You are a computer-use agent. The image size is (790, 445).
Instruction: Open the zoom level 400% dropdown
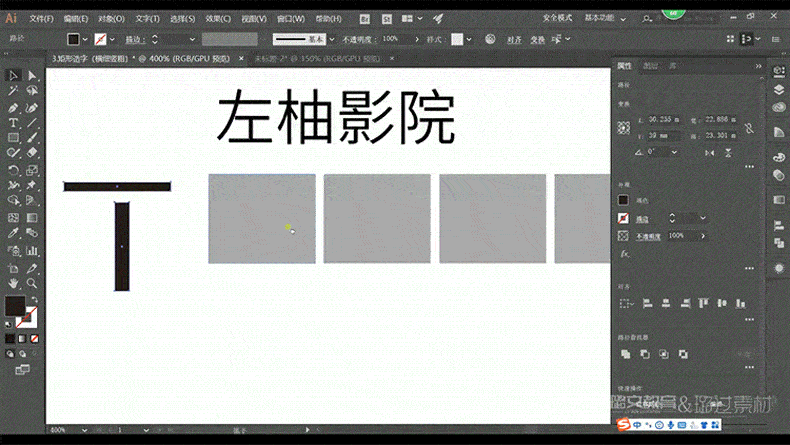pyautogui.click(x=84, y=430)
